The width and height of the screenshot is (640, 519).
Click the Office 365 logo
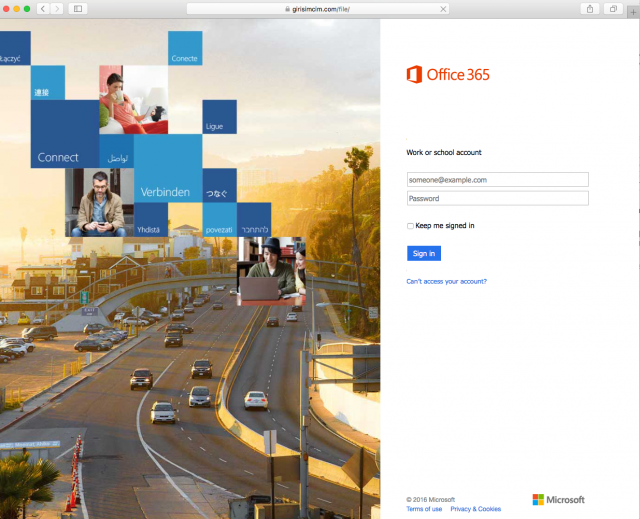(448, 74)
